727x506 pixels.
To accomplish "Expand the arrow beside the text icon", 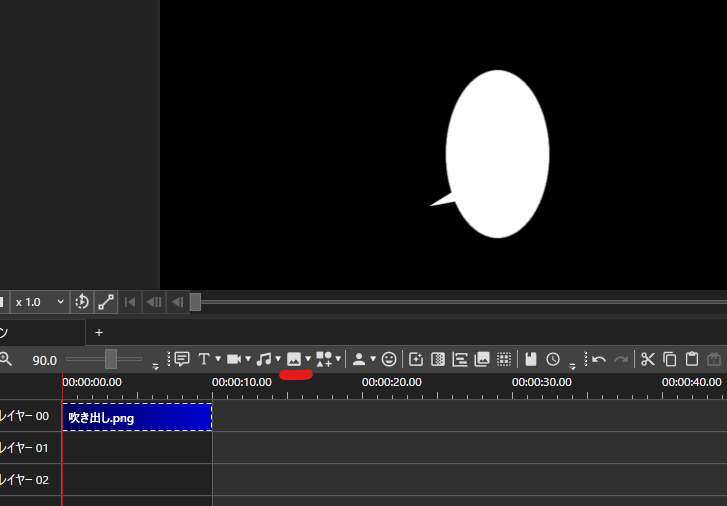I will click(x=218, y=359).
